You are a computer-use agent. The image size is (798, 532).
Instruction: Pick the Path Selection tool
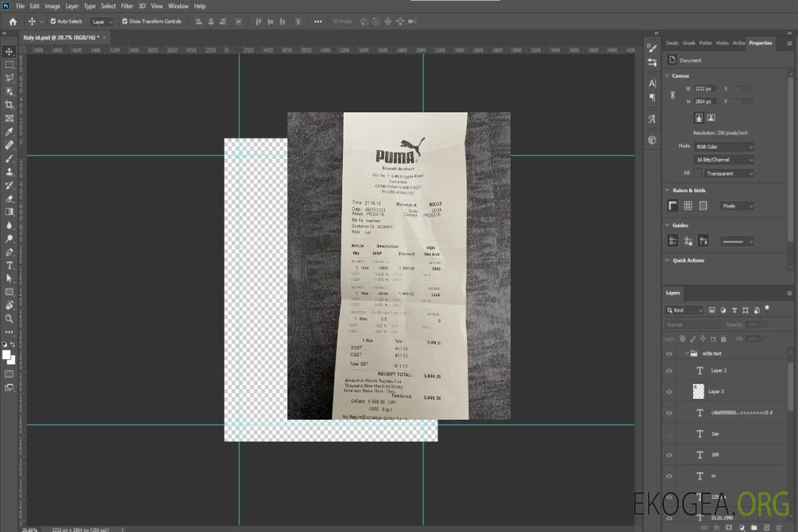tap(9, 279)
